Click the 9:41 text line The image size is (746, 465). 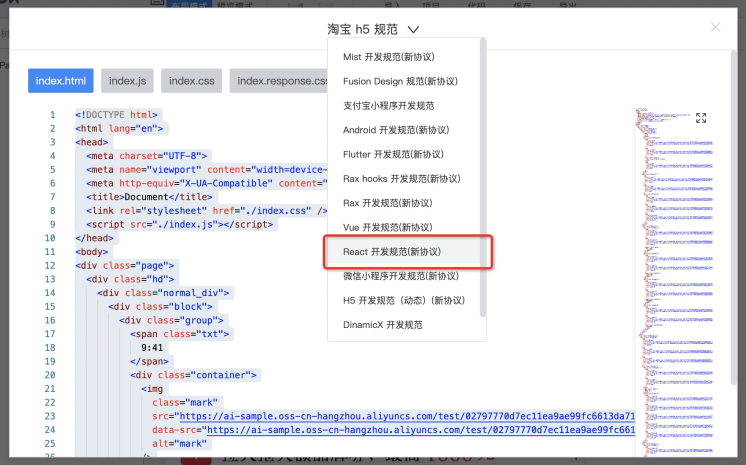[152, 347]
